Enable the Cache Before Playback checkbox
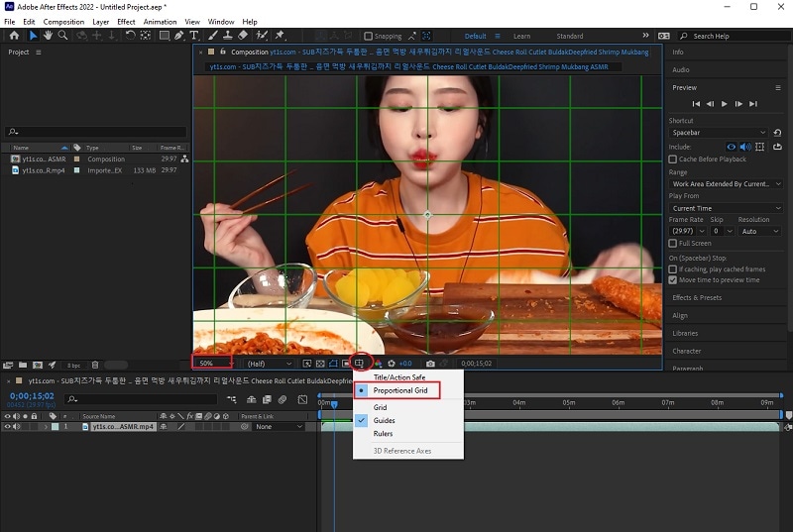This screenshot has height=532, width=793. 673,159
